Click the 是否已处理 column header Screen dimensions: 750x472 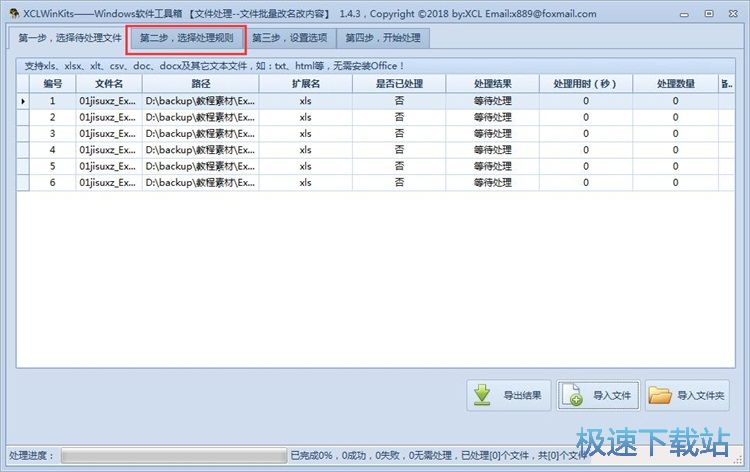click(399, 84)
